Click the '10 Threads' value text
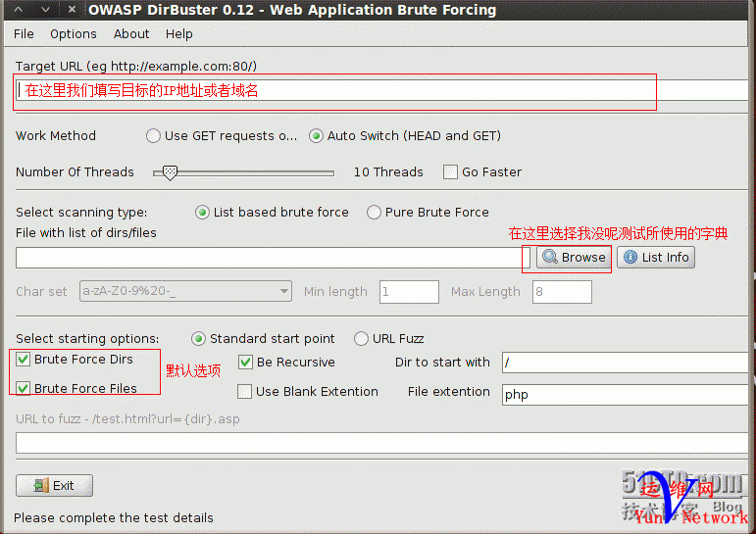 point(388,172)
